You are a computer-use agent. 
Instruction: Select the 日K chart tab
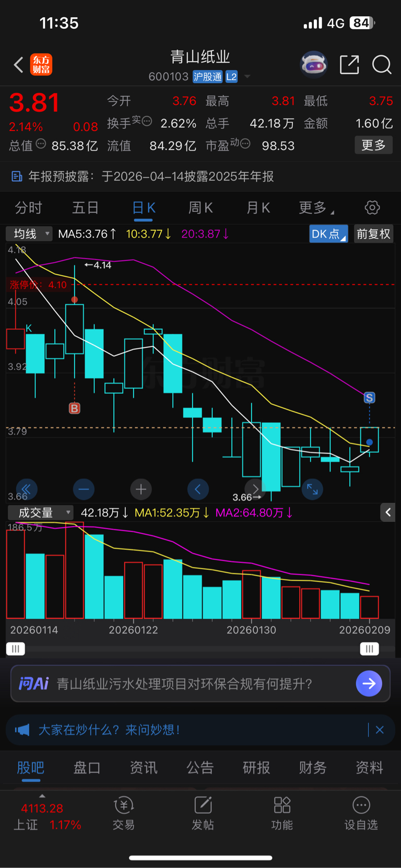(144, 208)
